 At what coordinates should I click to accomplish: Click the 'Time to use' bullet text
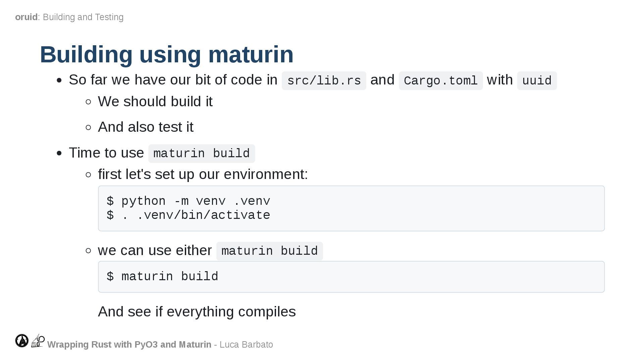pyautogui.click(x=106, y=153)
